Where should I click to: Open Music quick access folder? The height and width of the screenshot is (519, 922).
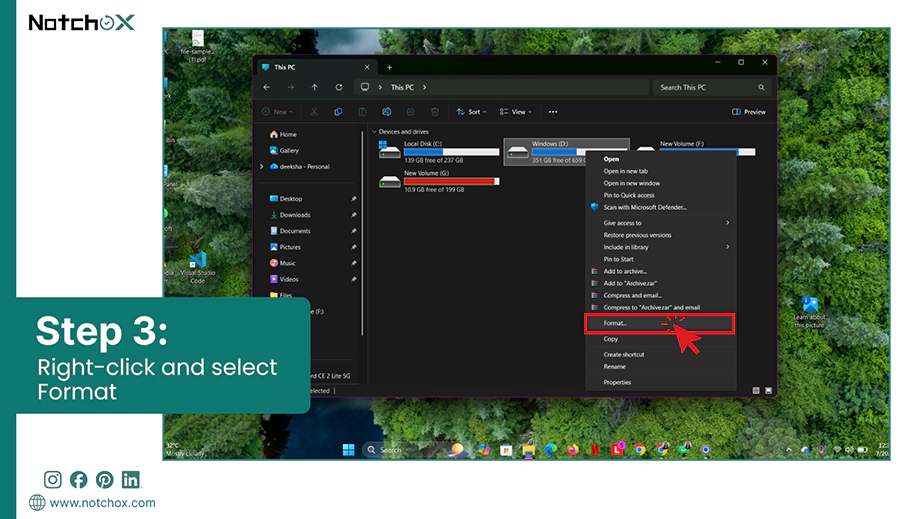[x=282, y=263]
